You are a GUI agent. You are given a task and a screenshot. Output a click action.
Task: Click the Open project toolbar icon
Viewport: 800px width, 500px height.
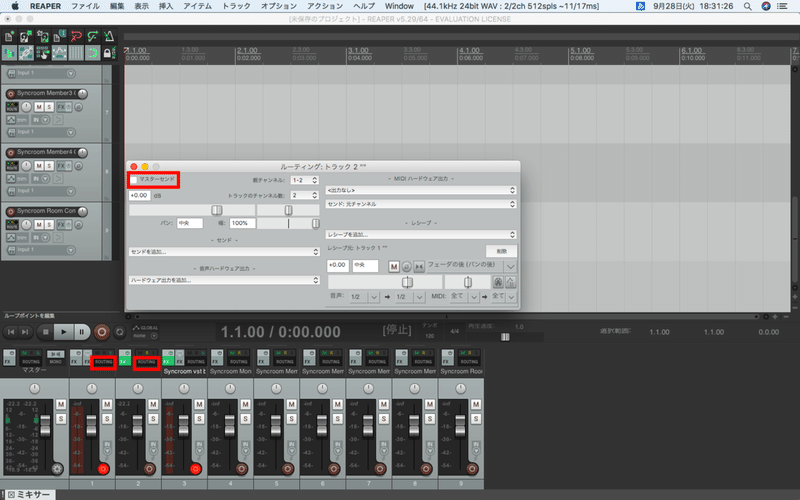[x=26, y=36]
